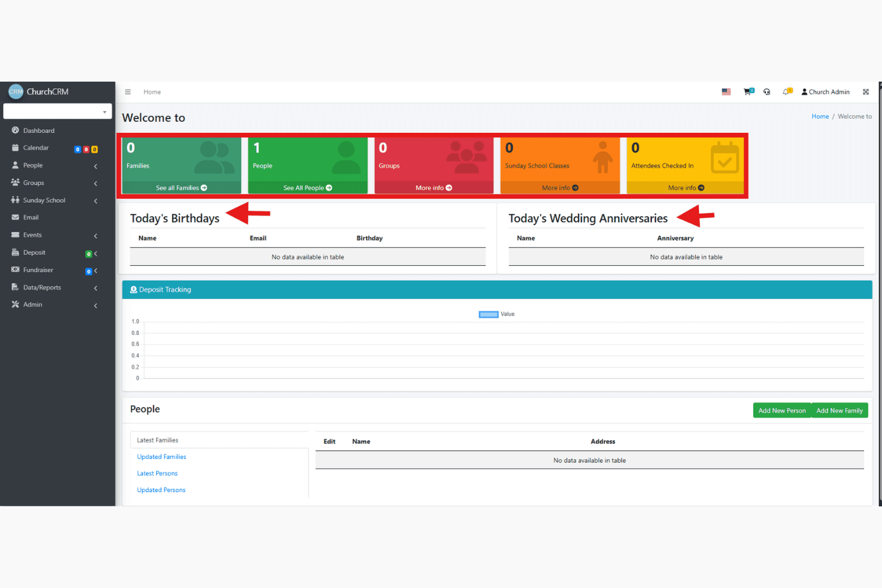Expand the Deposit sidebar menu
Screen dimensions: 882x588
pos(57,253)
